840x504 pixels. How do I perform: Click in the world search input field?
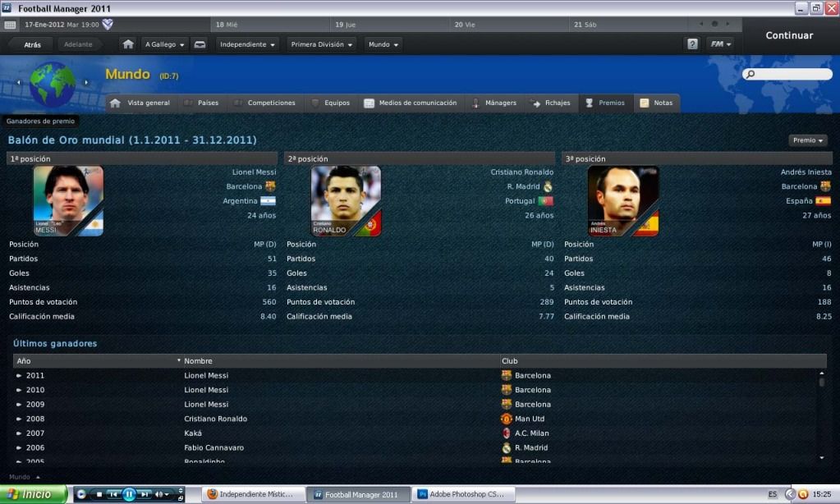[787, 74]
